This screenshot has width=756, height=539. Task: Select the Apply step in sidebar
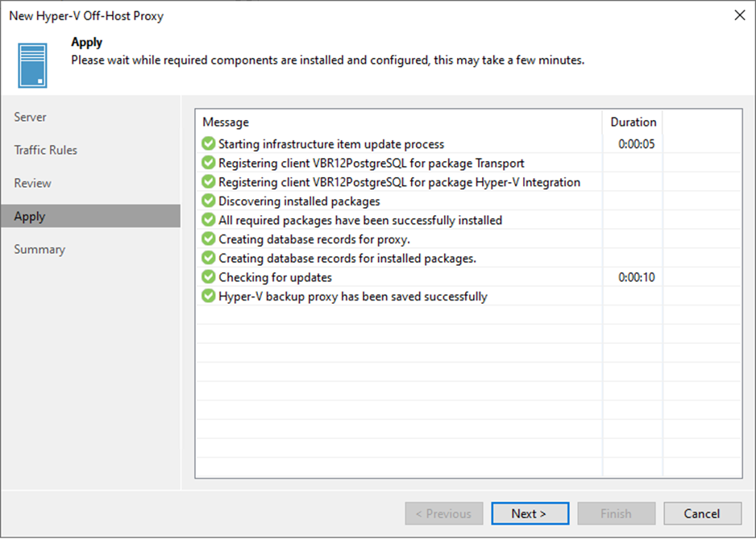click(90, 216)
